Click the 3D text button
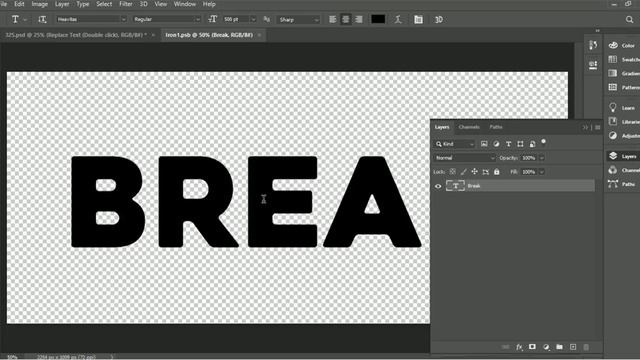The width and height of the screenshot is (640, 360). click(x=438, y=20)
